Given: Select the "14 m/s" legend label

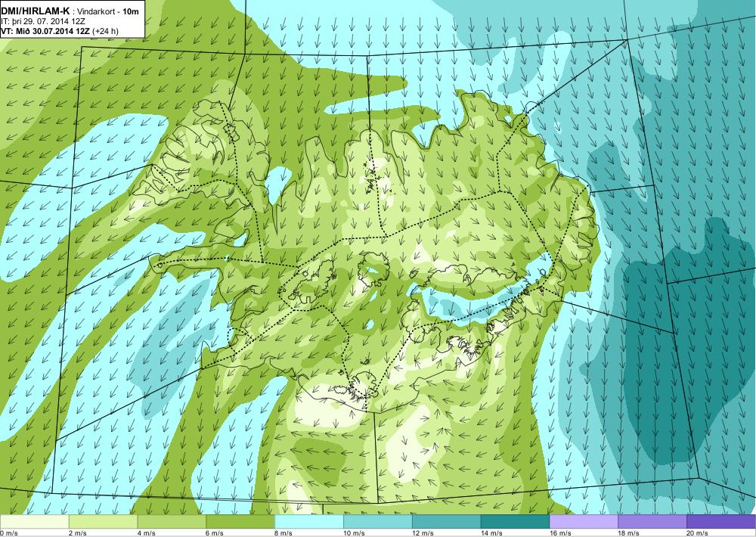Looking at the screenshot, I should pyautogui.click(x=492, y=533).
